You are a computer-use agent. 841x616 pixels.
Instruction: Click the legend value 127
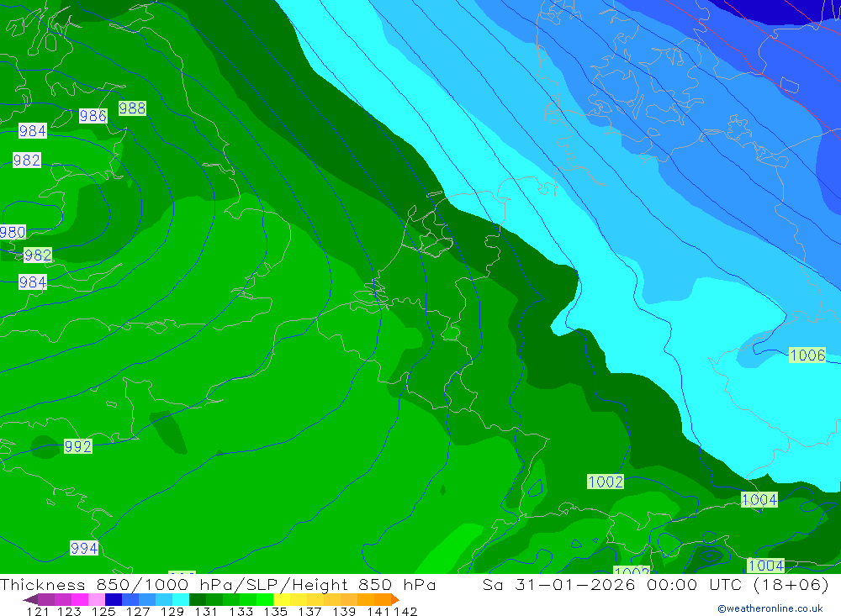tap(138, 611)
